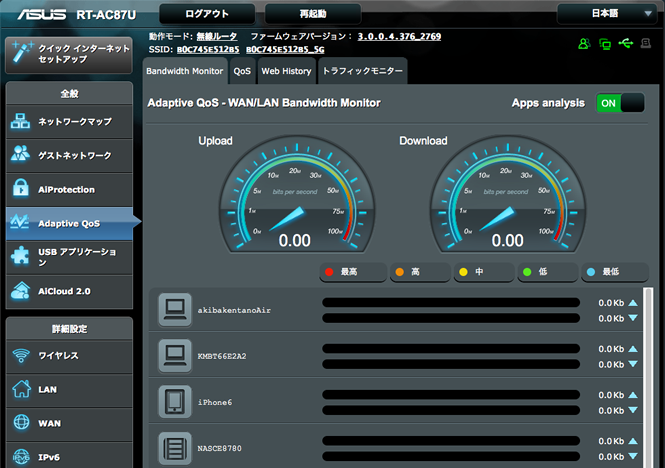665x468 pixels.
Task: Click the KMBT66E2A2 laptop device icon
Action: coord(175,356)
